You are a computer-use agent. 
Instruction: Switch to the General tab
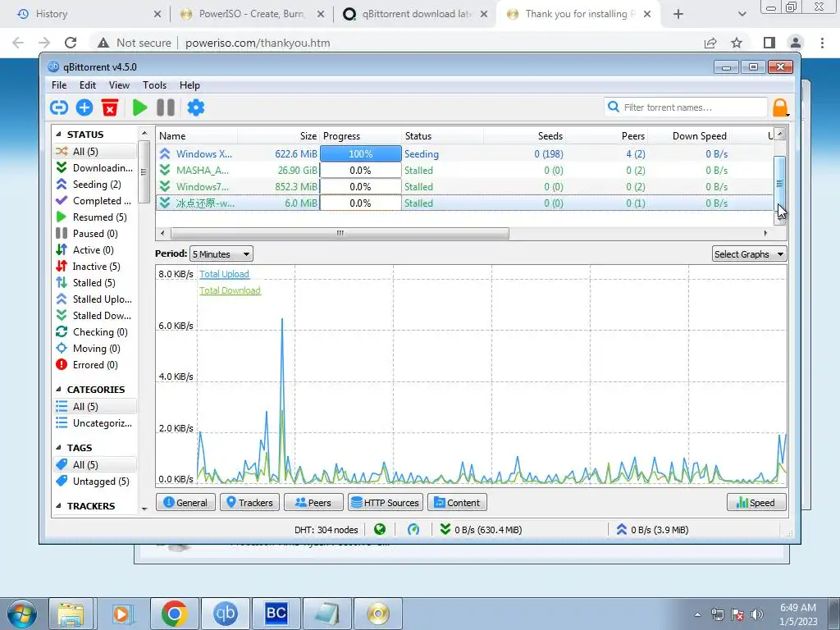185,503
